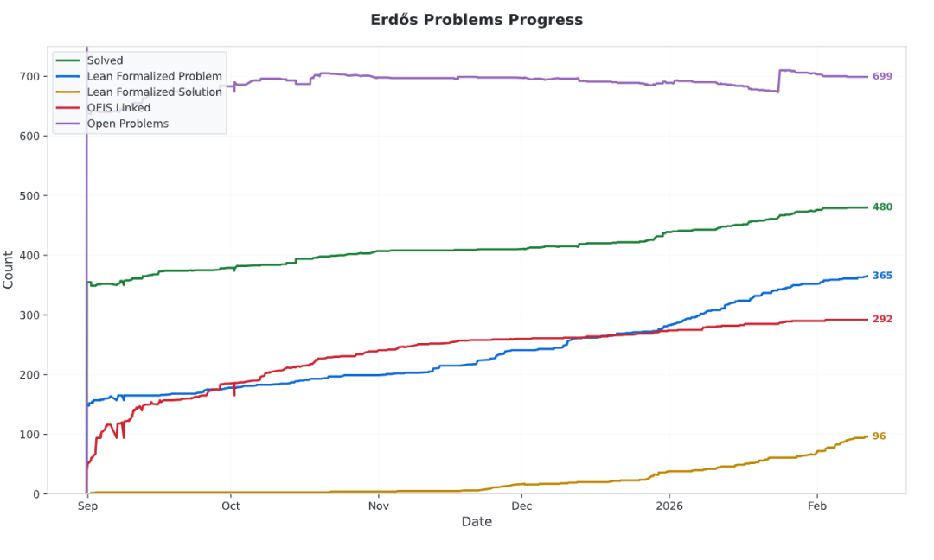
Task: Toggle the Solved series legend label
Action: point(105,61)
